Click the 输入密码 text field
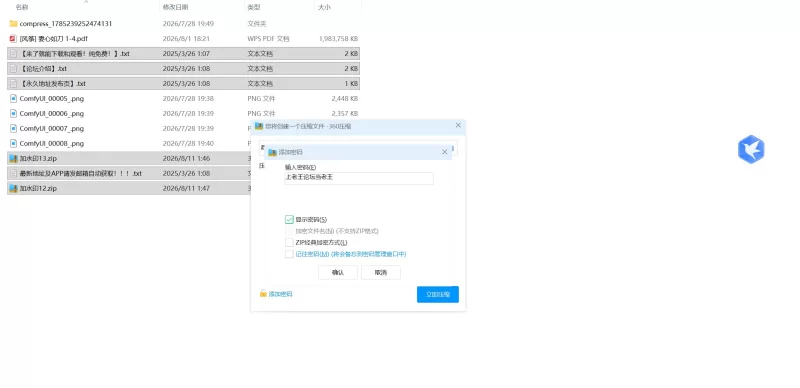The image size is (800, 388). pos(359,178)
